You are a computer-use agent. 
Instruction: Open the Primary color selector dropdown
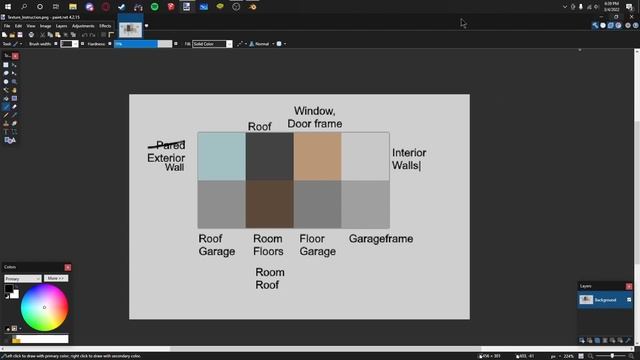22,279
